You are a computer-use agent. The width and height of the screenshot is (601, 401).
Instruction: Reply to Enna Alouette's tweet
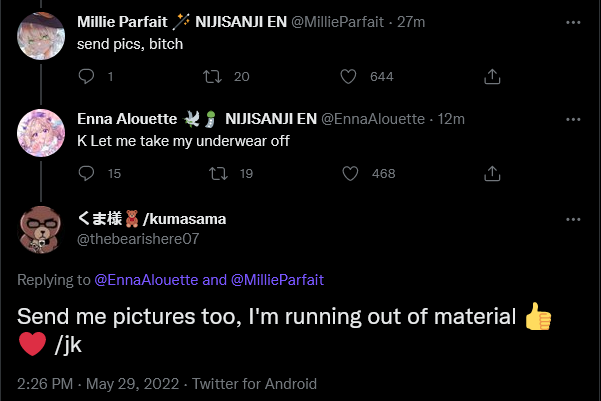point(87,174)
